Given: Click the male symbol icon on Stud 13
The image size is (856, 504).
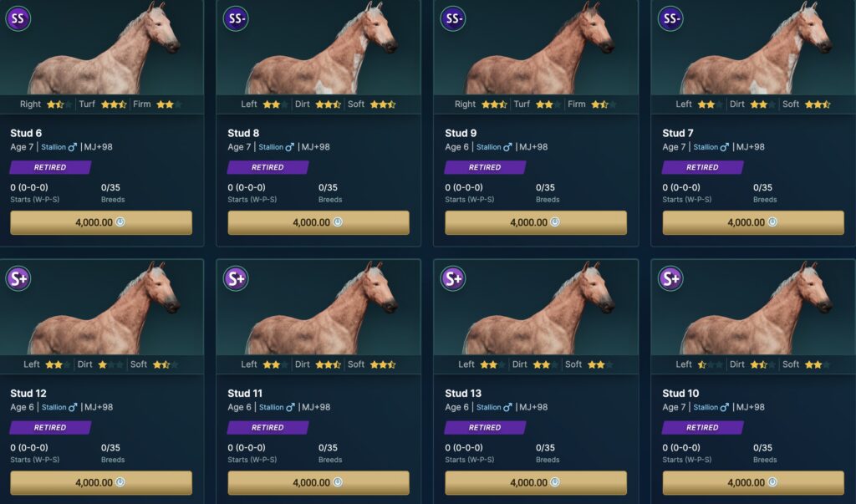Looking at the screenshot, I should [x=507, y=407].
